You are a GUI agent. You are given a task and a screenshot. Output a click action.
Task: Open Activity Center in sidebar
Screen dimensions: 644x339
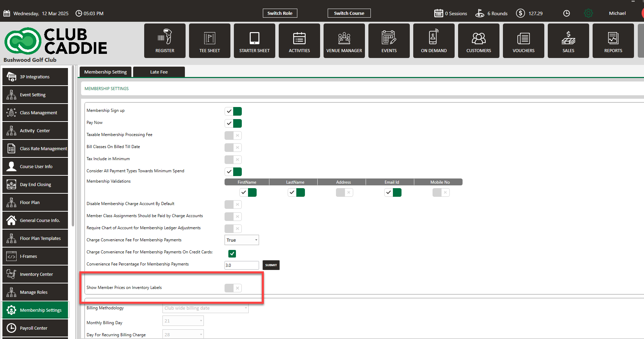(35, 130)
